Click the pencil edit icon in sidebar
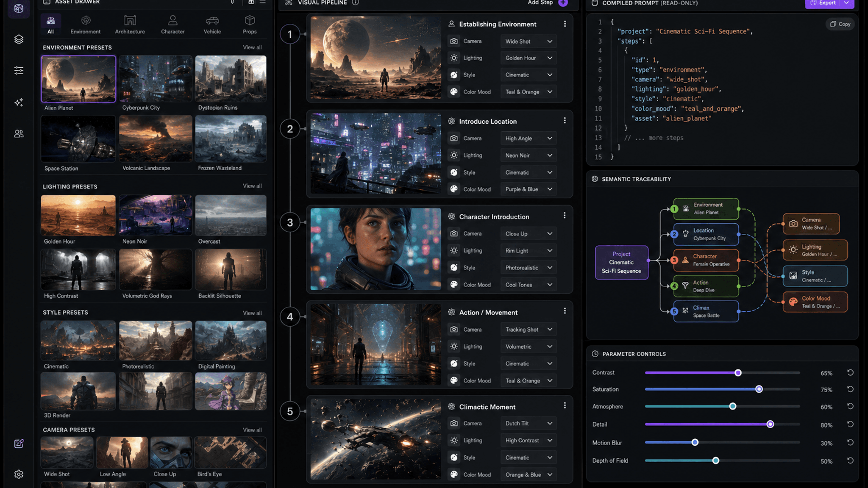Screen dimensions: 868x488 (19, 444)
